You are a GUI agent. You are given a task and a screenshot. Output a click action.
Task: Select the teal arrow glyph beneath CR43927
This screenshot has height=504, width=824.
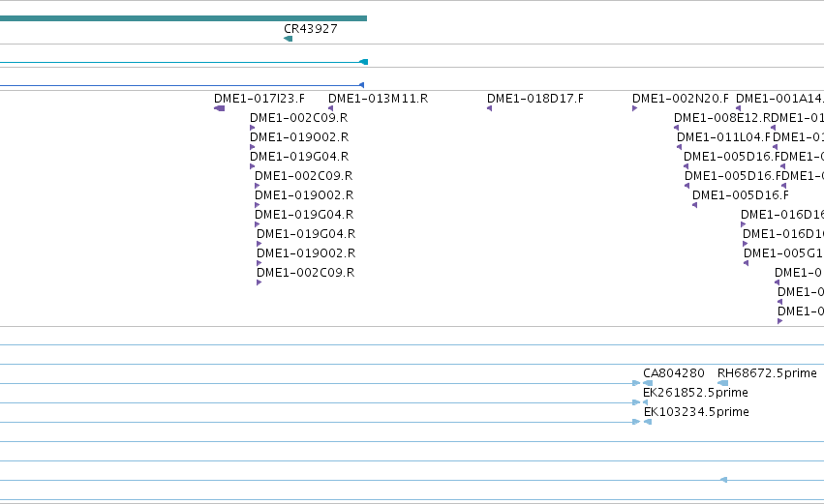point(288,39)
